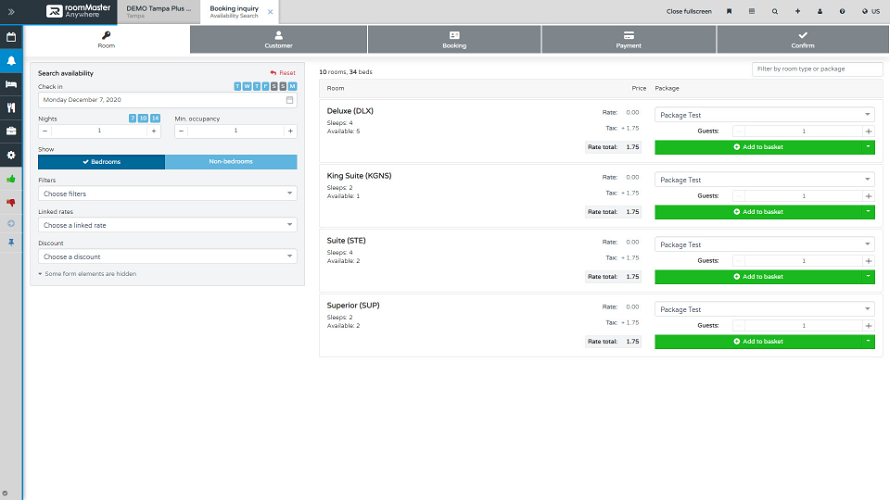Click the blue circled arrow sidebar icon
The image size is (890, 500).
(11, 224)
